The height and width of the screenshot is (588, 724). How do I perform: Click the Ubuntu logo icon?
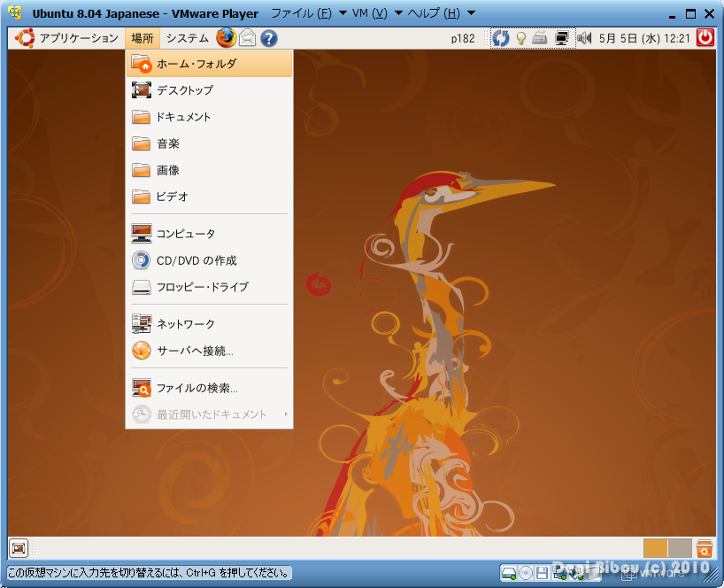pyautogui.click(x=25, y=38)
